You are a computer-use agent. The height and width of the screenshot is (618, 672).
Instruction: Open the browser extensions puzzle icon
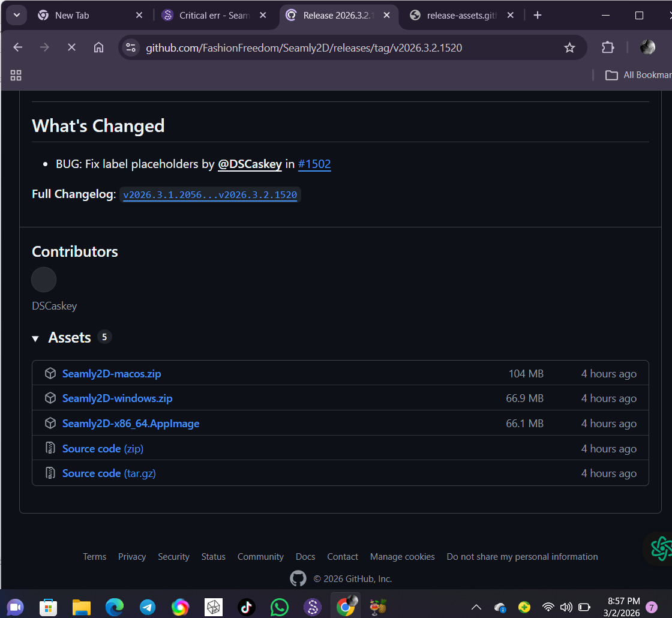(x=608, y=47)
